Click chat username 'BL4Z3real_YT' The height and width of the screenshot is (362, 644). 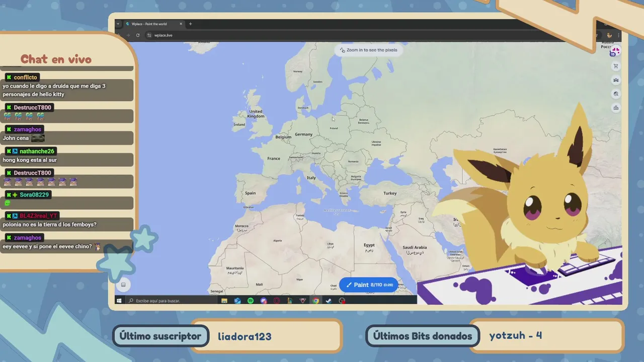pos(38,216)
